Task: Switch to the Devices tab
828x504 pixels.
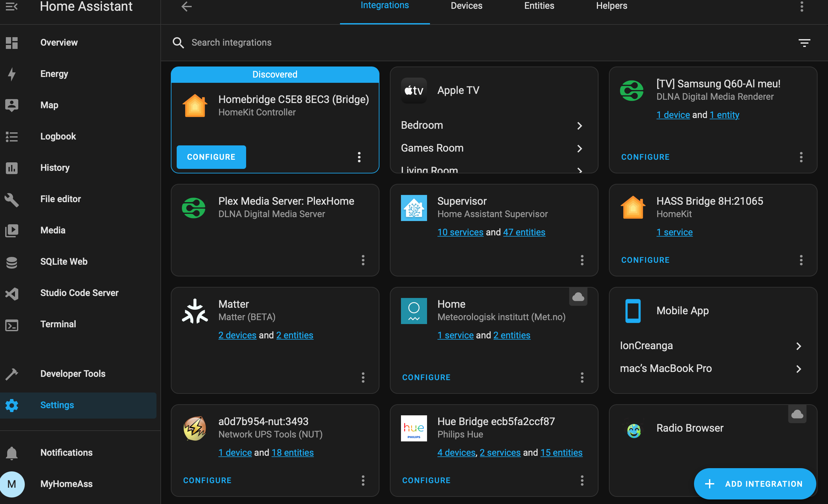Action: [466, 6]
